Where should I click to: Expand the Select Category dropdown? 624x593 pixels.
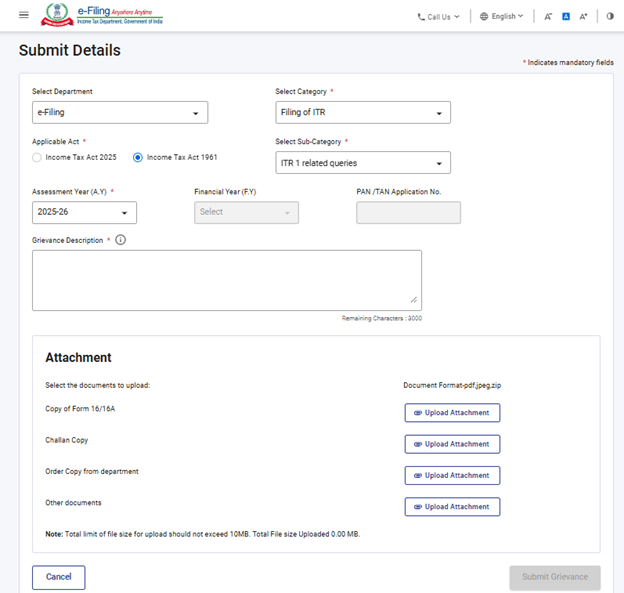click(362, 113)
